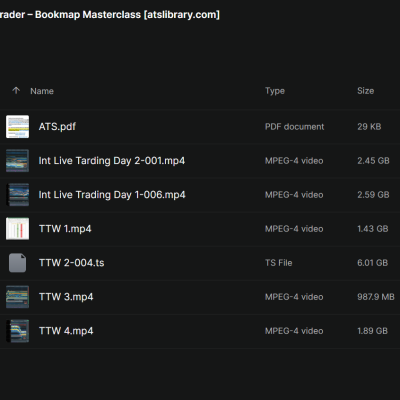Click the MPEG-4 video type of TTW 4.mp4
400x400 pixels.
(294, 331)
